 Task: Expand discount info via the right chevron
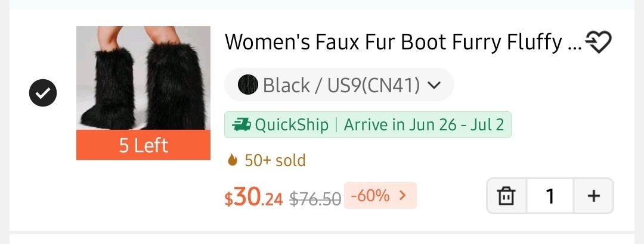[x=402, y=195]
